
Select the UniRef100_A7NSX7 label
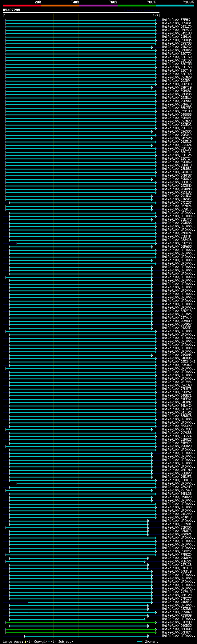(x=177, y=199)
